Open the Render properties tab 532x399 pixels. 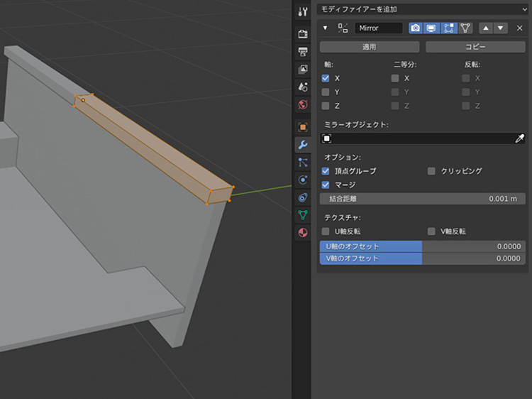click(303, 34)
